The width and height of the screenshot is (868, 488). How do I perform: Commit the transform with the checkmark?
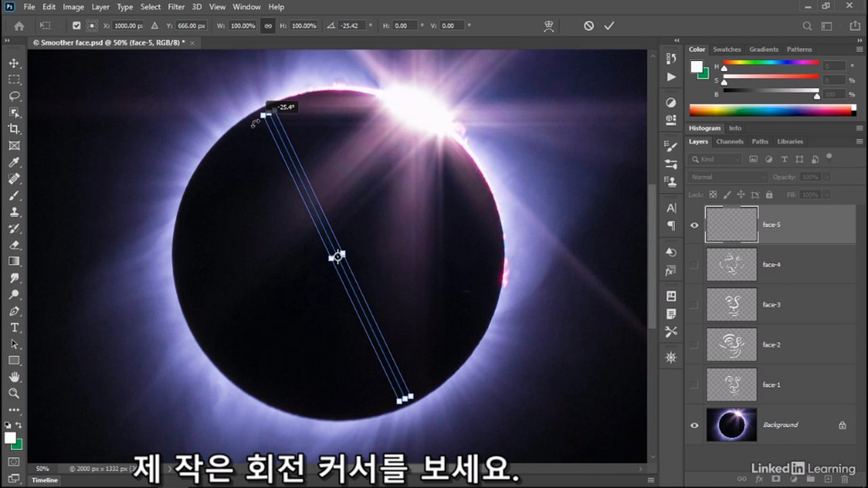609,26
